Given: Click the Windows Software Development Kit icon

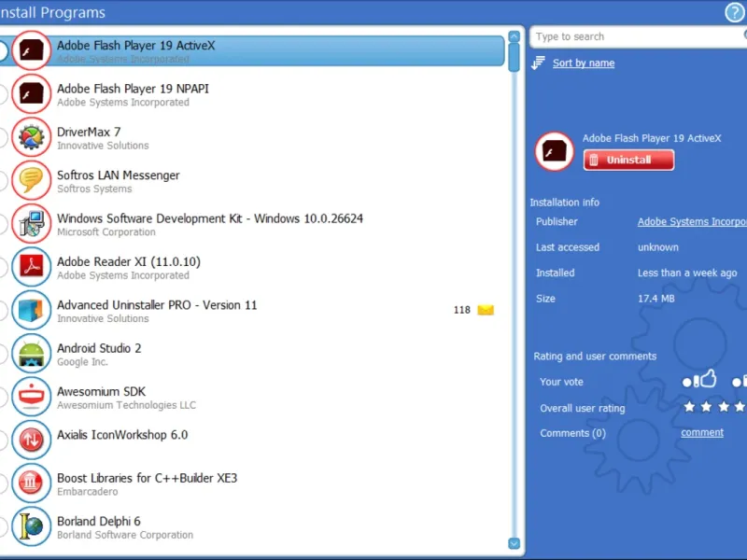Looking at the screenshot, I should point(32,224).
